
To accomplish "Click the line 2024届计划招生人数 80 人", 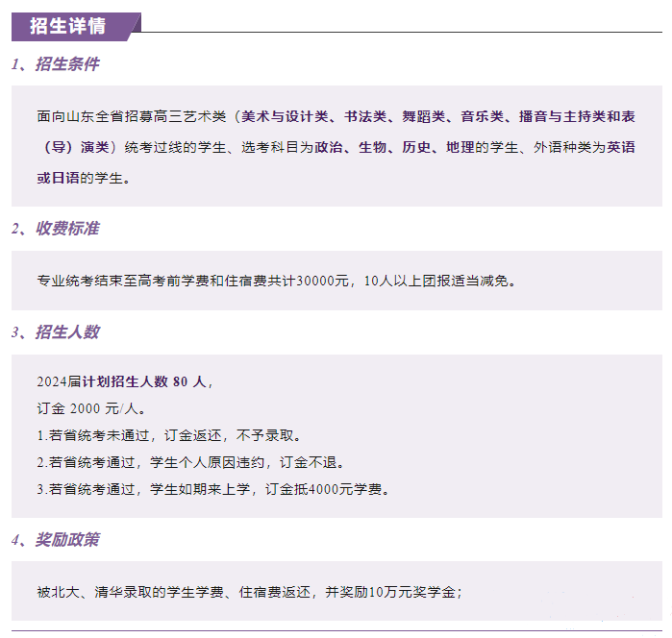I will tap(125, 381).
